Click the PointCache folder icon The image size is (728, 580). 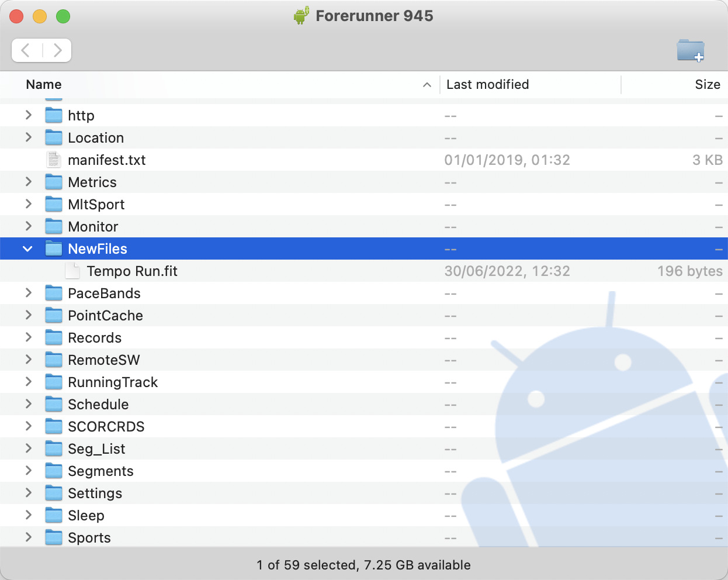[x=54, y=315]
